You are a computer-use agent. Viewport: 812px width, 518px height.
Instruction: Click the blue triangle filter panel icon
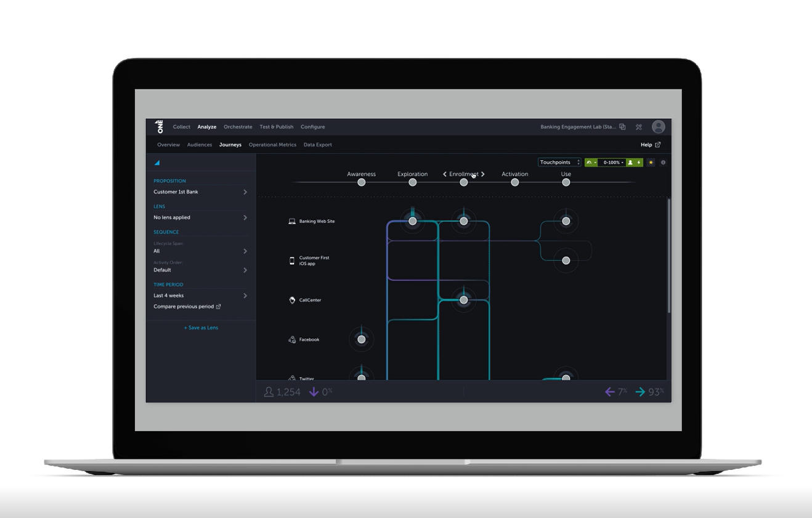pos(156,163)
